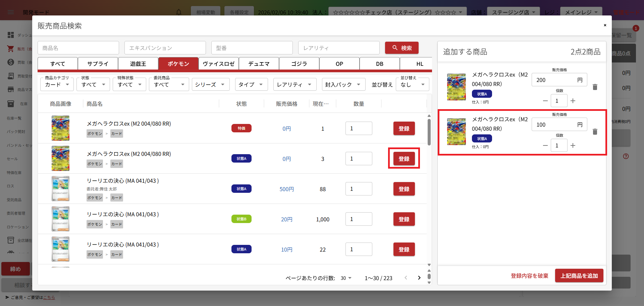The image size is (644, 306).
Task: Select the ヴァイスロゼ tab
Action: click(218, 64)
